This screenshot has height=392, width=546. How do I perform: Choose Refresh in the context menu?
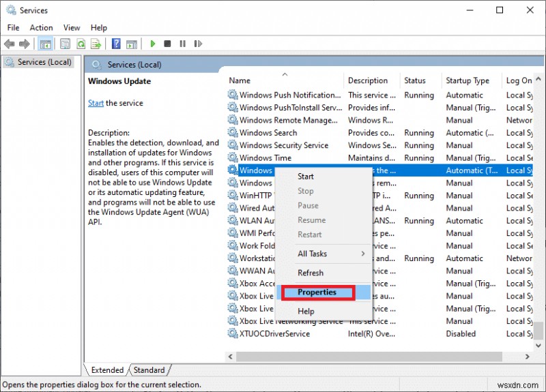coord(323,273)
